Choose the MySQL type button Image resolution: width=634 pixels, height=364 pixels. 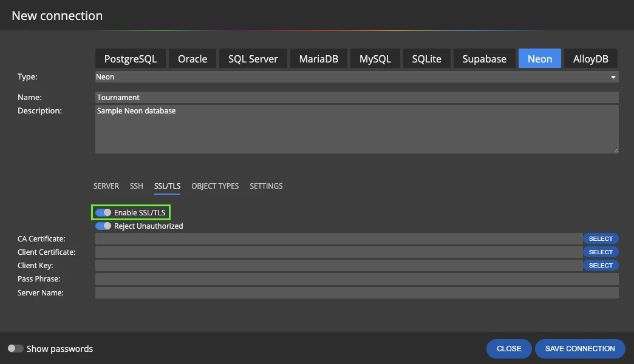[x=375, y=59]
